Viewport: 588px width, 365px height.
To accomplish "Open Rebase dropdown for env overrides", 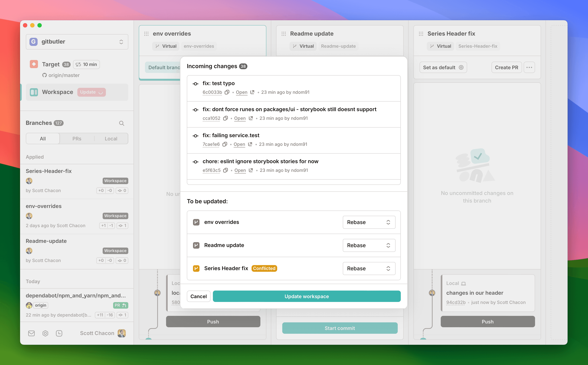I will 369,222.
